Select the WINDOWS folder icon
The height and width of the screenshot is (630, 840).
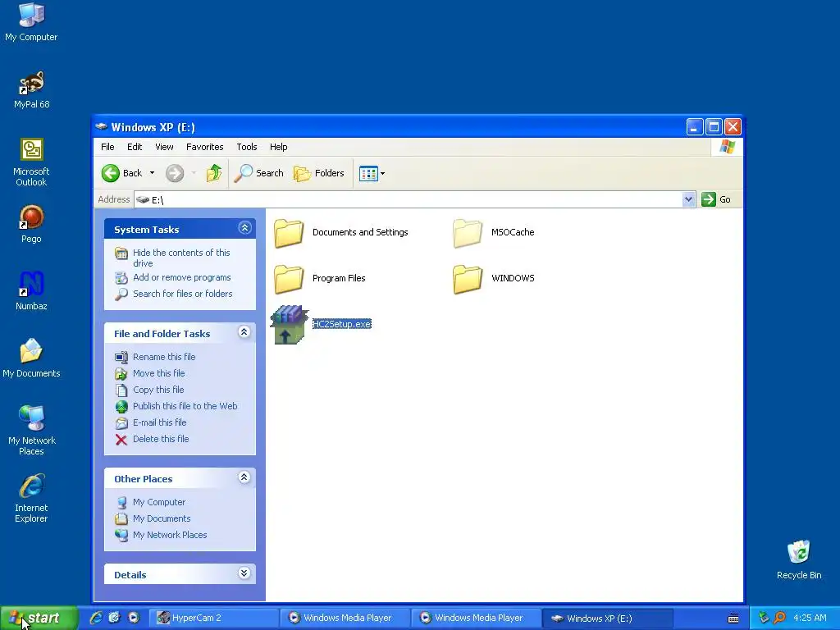[468, 279]
